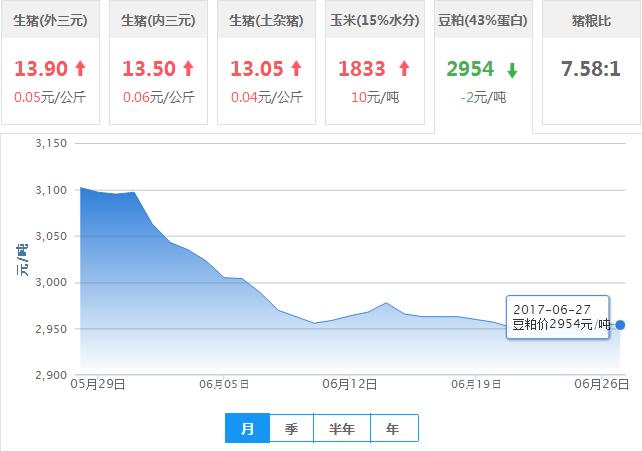Click the green down arrow beside 2954
This screenshot has height=451, width=642.
coord(512,70)
